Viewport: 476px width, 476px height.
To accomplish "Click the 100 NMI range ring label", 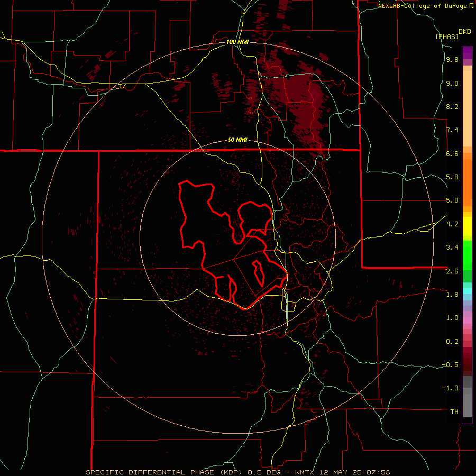I will (237, 42).
